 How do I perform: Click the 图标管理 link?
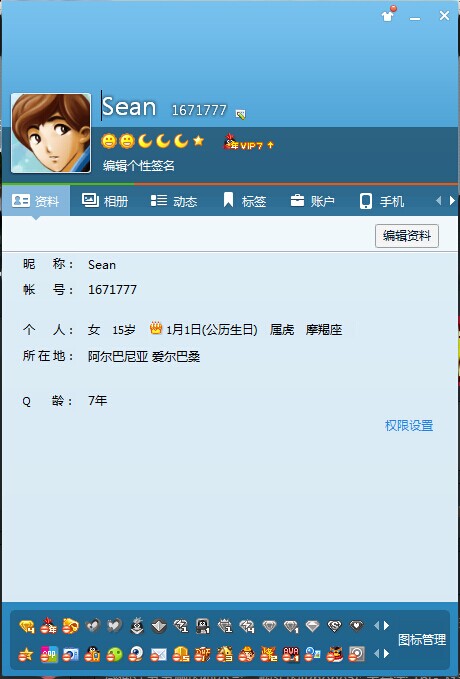pyautogui.click(x=421, y=640)
